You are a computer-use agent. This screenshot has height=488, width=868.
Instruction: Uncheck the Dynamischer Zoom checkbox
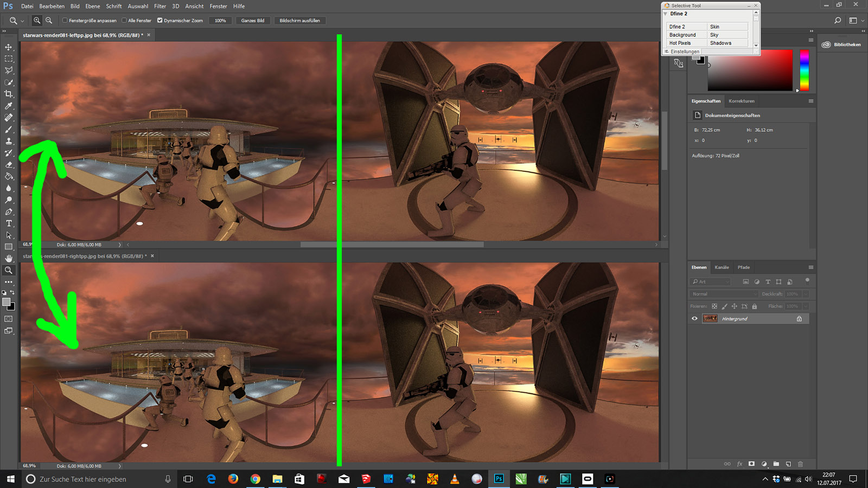pos(160,21)
